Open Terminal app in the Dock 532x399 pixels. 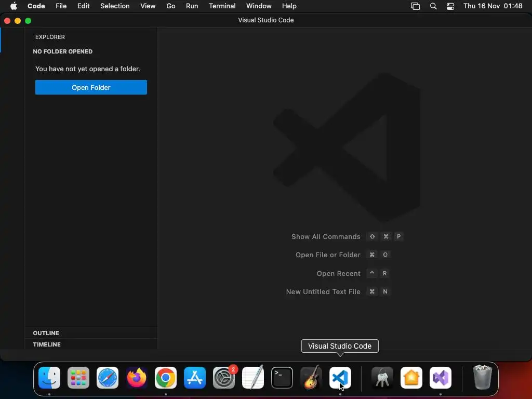(282, 378)
